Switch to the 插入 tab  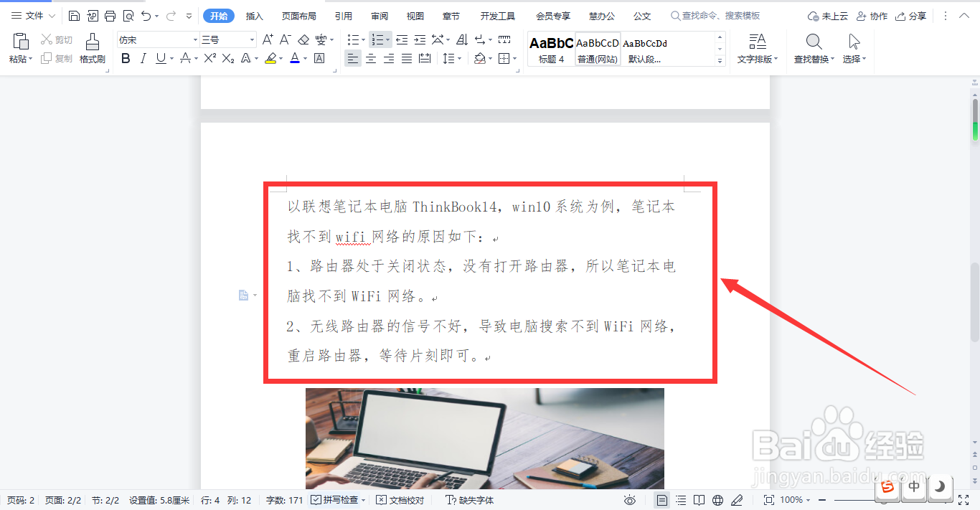click(x=254, y=16)
